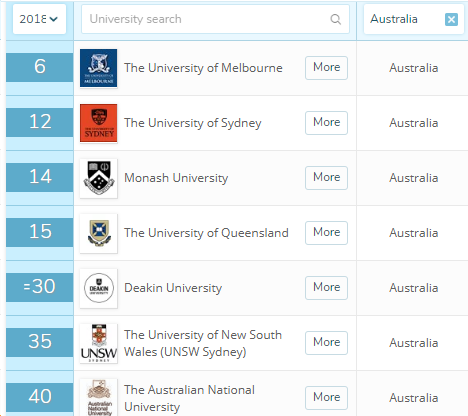Click the UNSW Sydney logo
The height and width of the screenshot is (416, 468).
99,343
